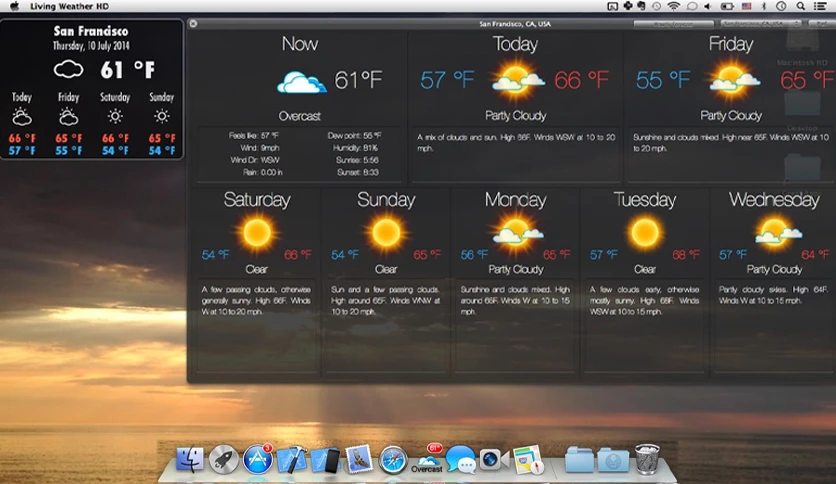The width and height of the screenshot is (836, 484).
Task: Click the widget's Friday cloud-sun outline icon
Action: [x=68, y=116]
